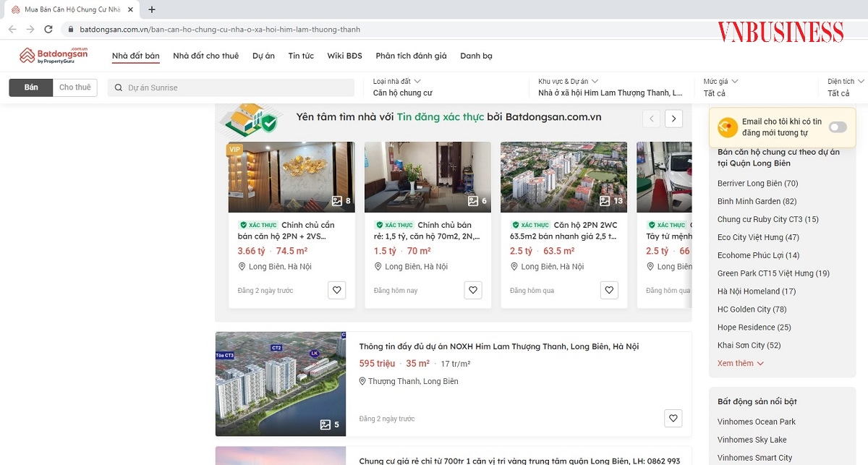The image size is (868, 465).
Task: Click the previous arrow on the listings carousel
Action: 651,118
